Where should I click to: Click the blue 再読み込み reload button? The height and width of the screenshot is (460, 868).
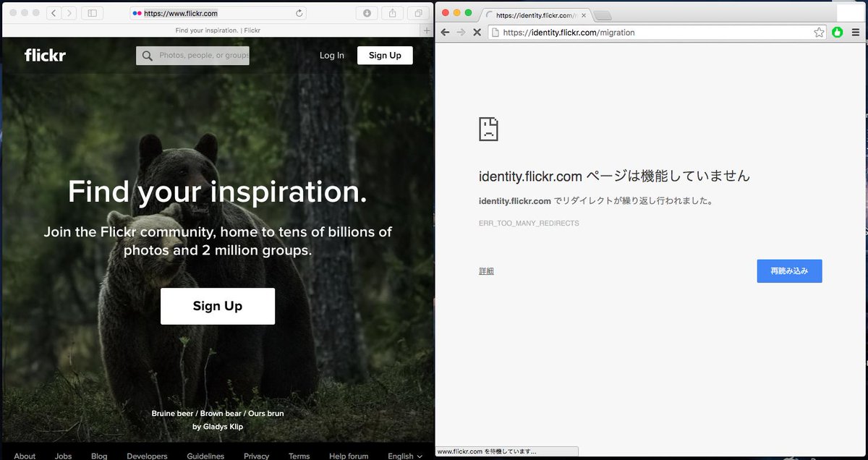pyautogui.click(x=789, y=271)
